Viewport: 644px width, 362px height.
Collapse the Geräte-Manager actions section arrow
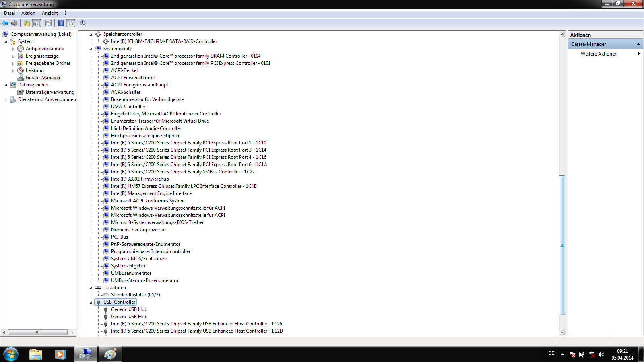click(638, 44)
